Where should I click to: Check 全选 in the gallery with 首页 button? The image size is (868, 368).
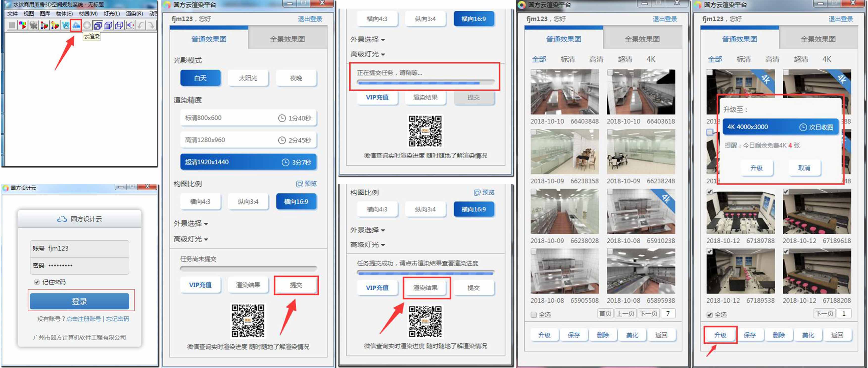[533, 315]
